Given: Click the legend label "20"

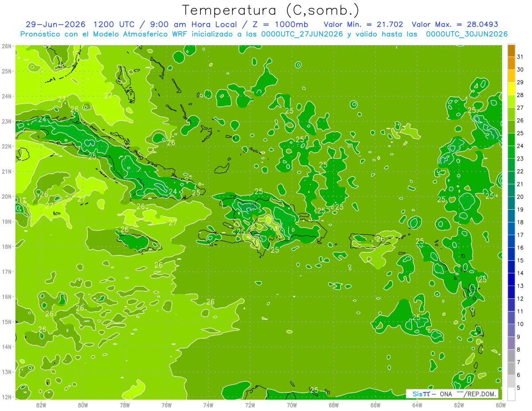Looking at the screenshot, I should click(520, 197).
